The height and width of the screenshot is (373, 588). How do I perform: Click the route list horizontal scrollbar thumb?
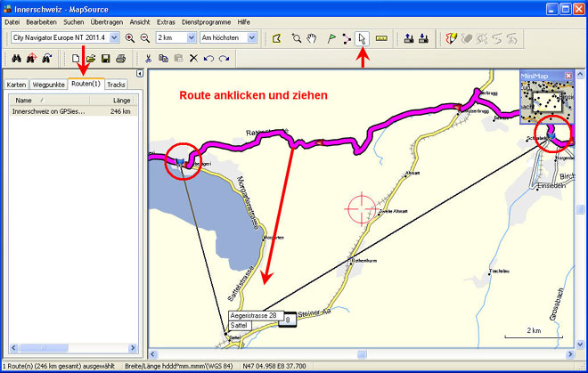[x=44, y=348]
